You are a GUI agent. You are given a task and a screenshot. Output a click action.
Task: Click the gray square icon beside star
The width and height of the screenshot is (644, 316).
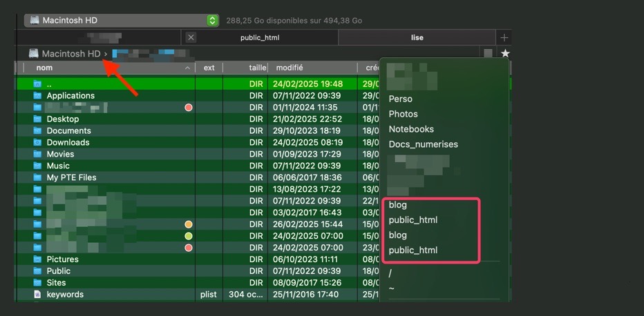pos(489,54)
